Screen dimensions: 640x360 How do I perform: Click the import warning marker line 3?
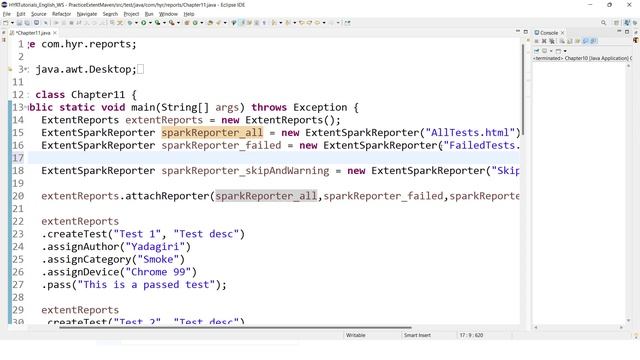tap(10, 69)
